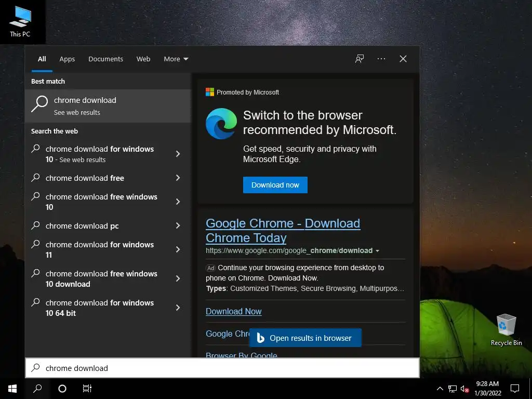Image resolution: width=532 pixels, height=399 pixels.
Task: Expand arrow for 'free windows 10 download' suggestion
Action: 178,278
